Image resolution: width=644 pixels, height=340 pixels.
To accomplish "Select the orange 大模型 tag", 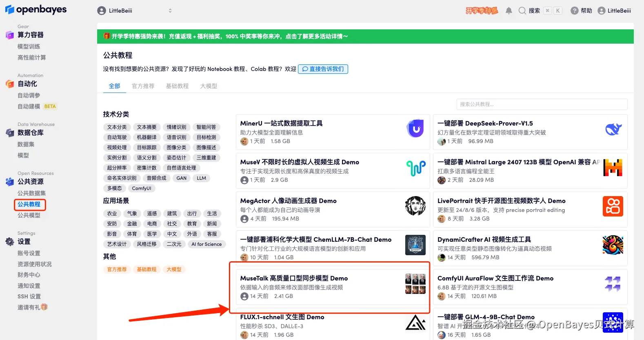I will tap(174, 269).
